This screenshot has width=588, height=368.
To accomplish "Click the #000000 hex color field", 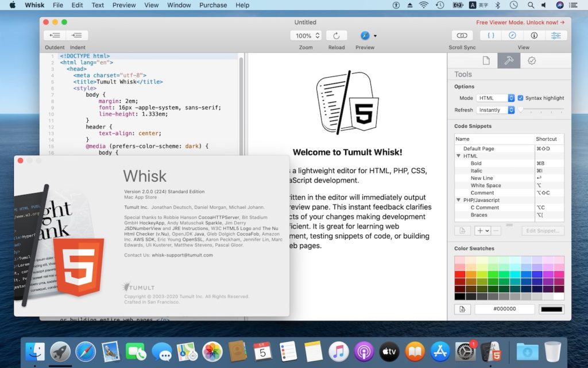I will click(x=504, y=309).
